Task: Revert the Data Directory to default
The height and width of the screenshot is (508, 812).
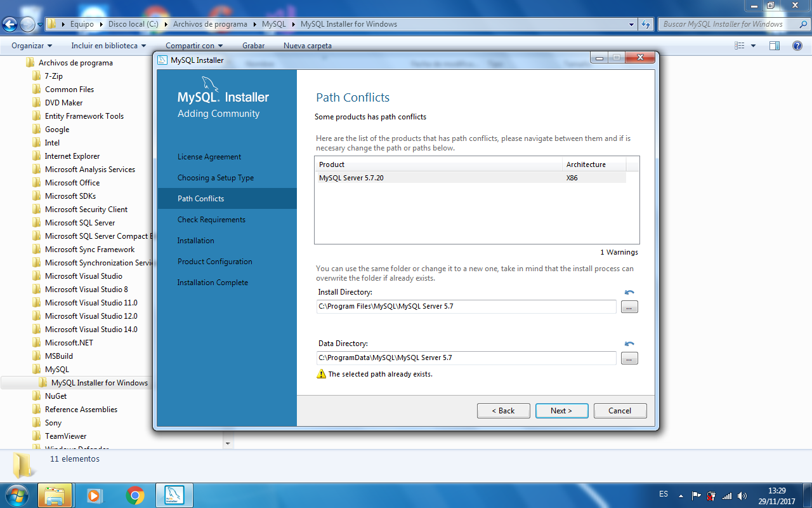Action: point(629,344)
